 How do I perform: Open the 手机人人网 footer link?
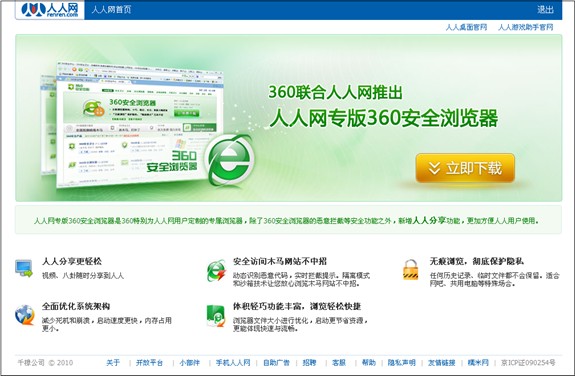point(233,363)
